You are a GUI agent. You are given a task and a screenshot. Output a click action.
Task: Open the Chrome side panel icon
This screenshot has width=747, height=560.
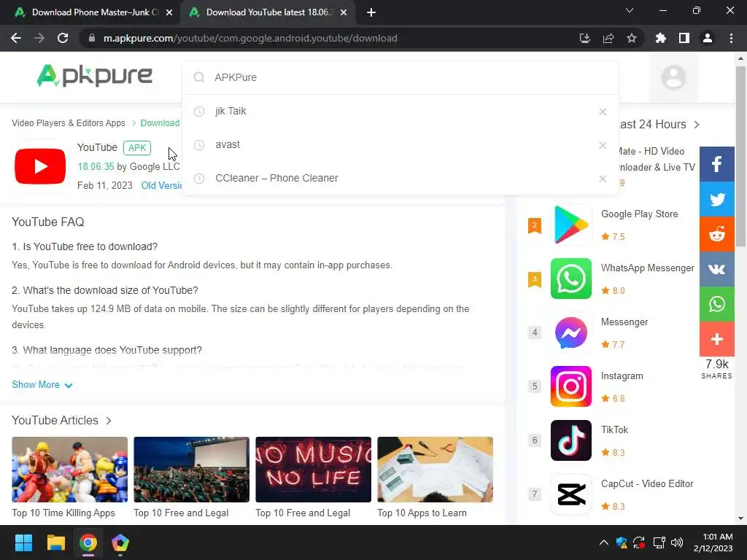click(x=684, y=38)
